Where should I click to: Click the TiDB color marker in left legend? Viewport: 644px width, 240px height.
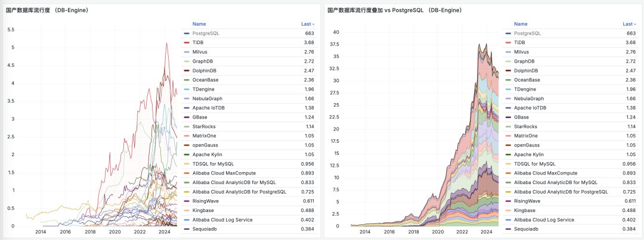pyautogui.click(x=187, y=43)
